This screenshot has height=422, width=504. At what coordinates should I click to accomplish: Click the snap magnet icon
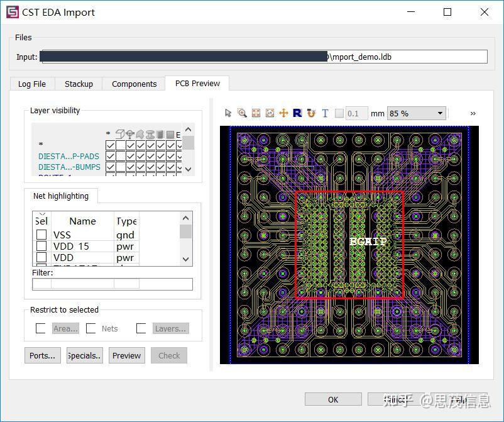point(311,113)
